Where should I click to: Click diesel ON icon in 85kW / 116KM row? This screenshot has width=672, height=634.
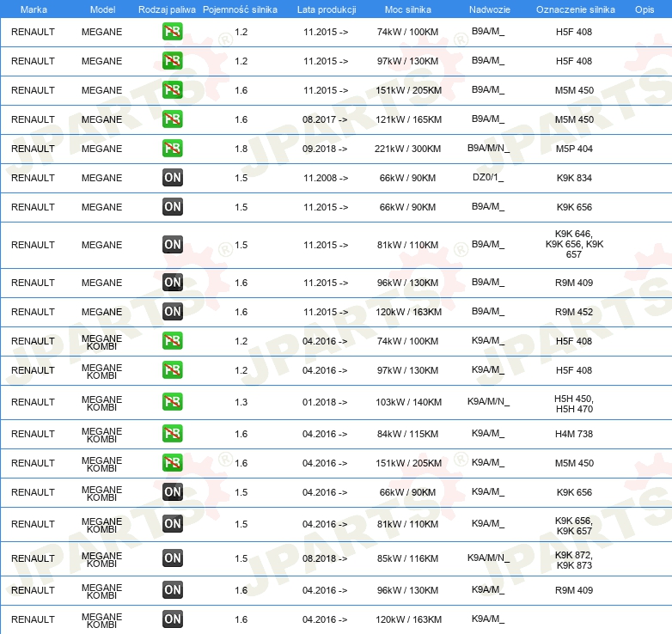[172, 558]
